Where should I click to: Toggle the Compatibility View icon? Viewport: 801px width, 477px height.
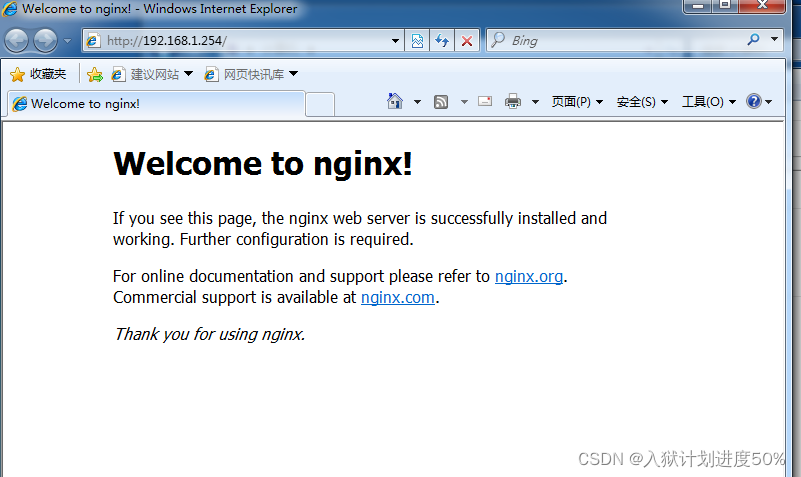tap(417, 40)
